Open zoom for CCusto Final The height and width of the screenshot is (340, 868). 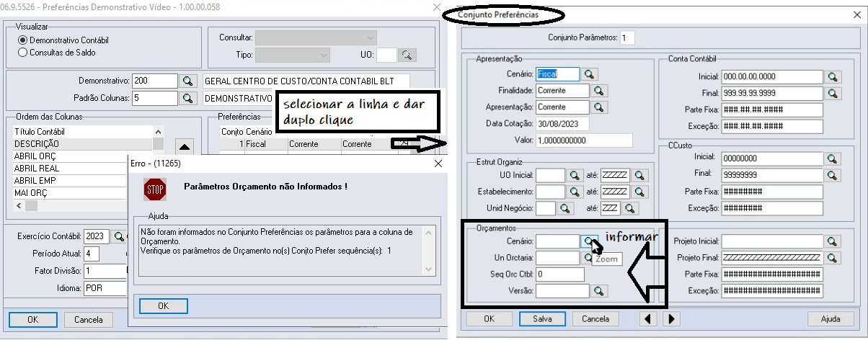(833, 175)
